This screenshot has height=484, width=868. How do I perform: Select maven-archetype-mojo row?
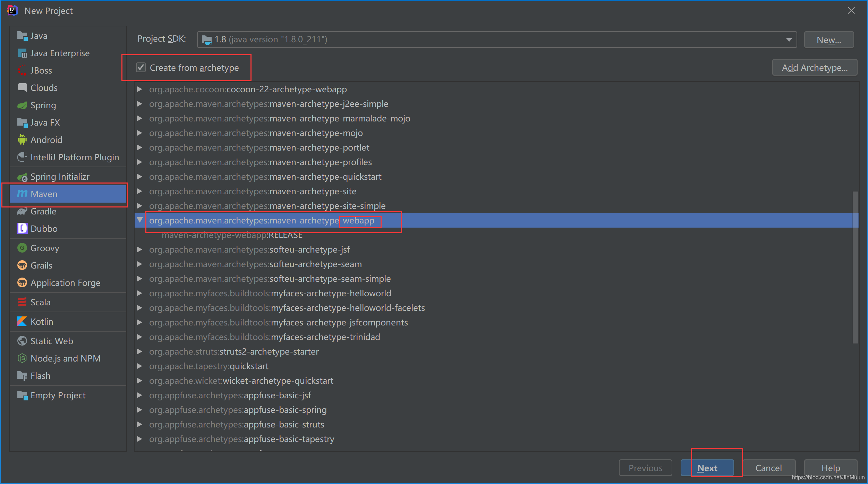click(x=497, y=133)
